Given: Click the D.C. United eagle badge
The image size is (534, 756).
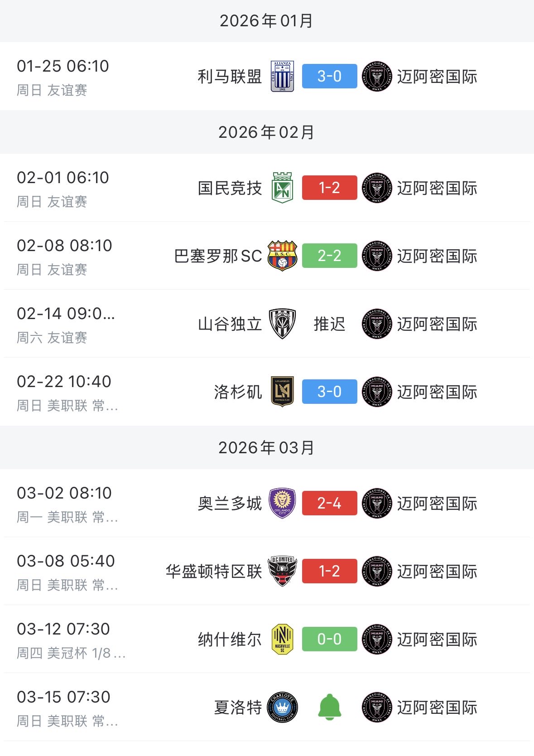Looking at the screenshot, I should 282,571.
